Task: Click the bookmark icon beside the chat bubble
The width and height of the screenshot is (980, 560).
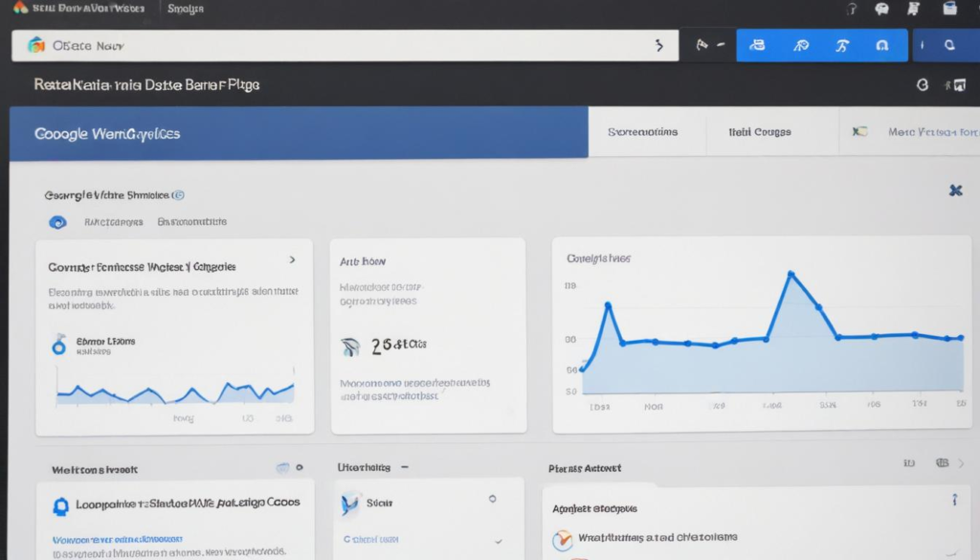Action: (x=913, y=8)
